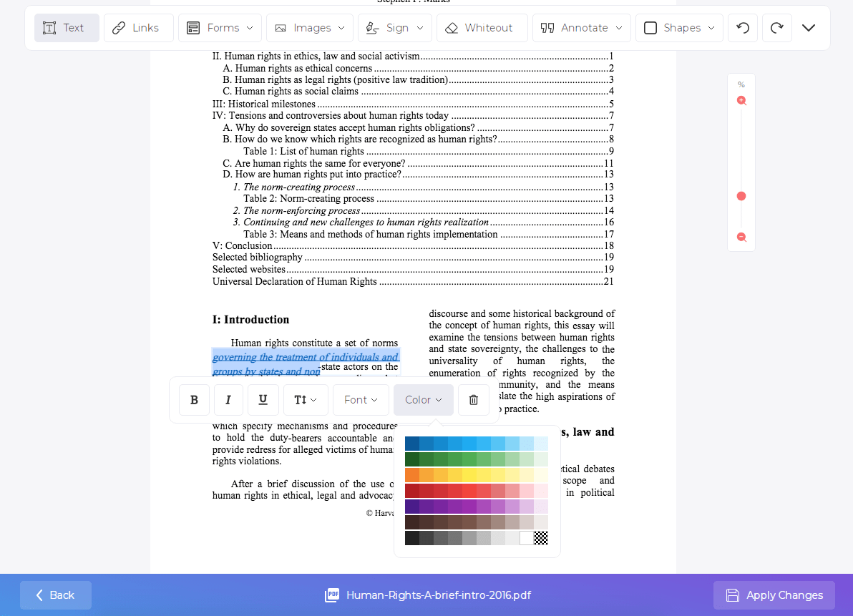Select the Links tool

click(138, 28)
